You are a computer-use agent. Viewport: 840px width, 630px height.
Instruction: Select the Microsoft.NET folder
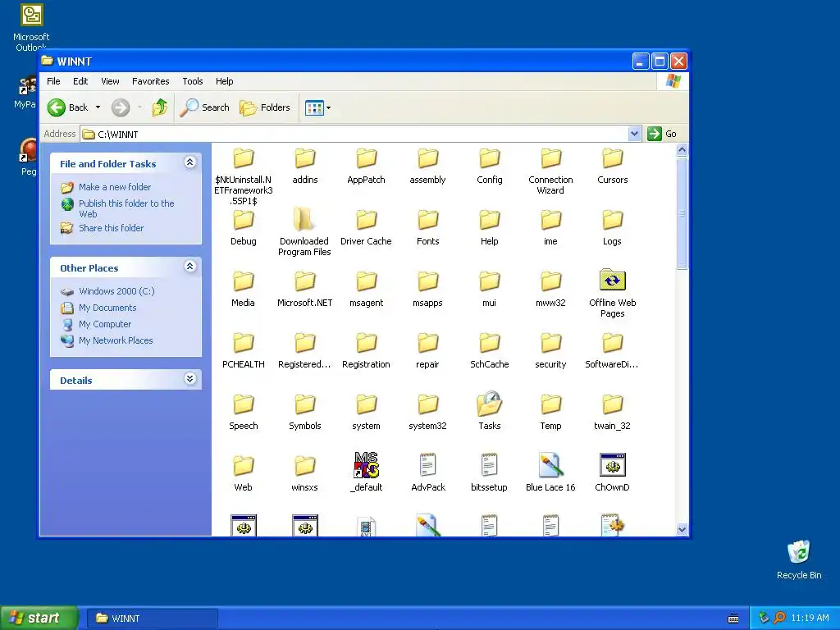pyautogui.click(x=305, y=288)
